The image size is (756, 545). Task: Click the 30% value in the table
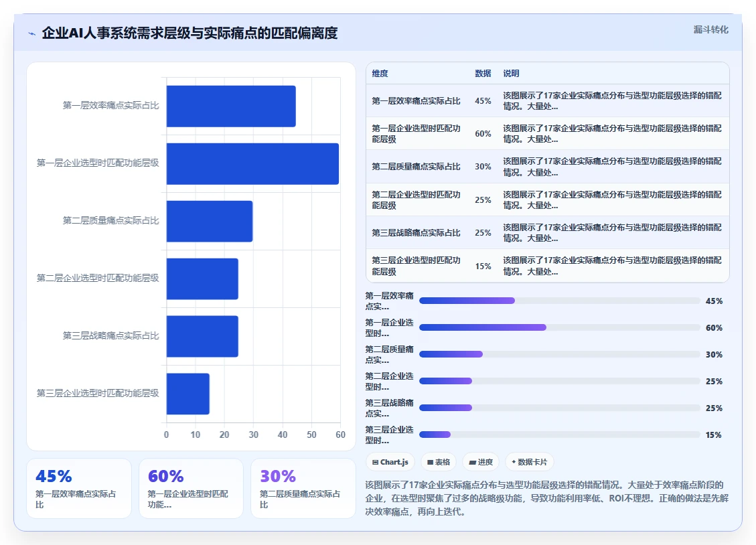click(483, 167)
